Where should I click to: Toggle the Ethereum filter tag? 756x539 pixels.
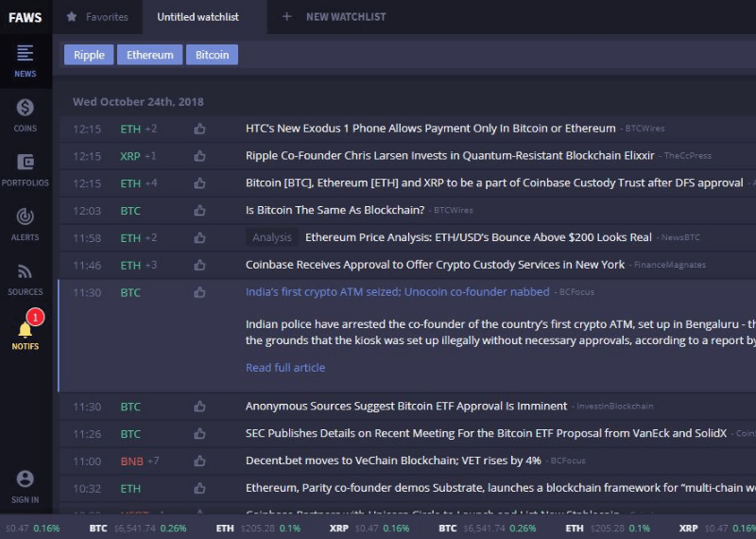point(150,55)
